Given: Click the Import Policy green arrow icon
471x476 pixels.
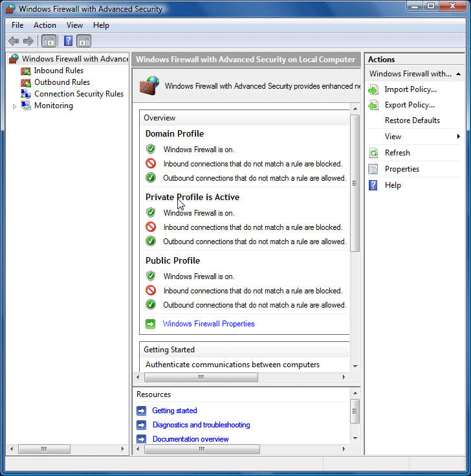Looking at the screenshot, I should (373, 90).
